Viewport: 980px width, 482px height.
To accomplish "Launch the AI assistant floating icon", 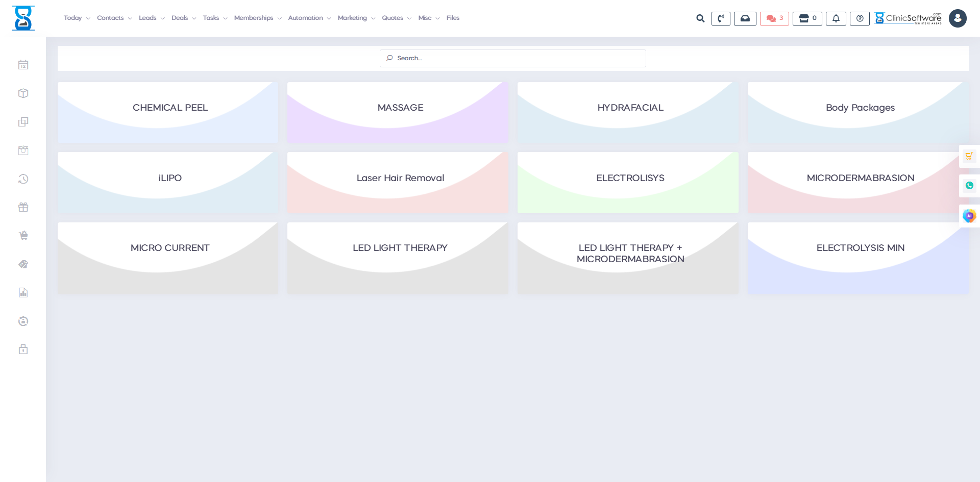I will 969,216.
